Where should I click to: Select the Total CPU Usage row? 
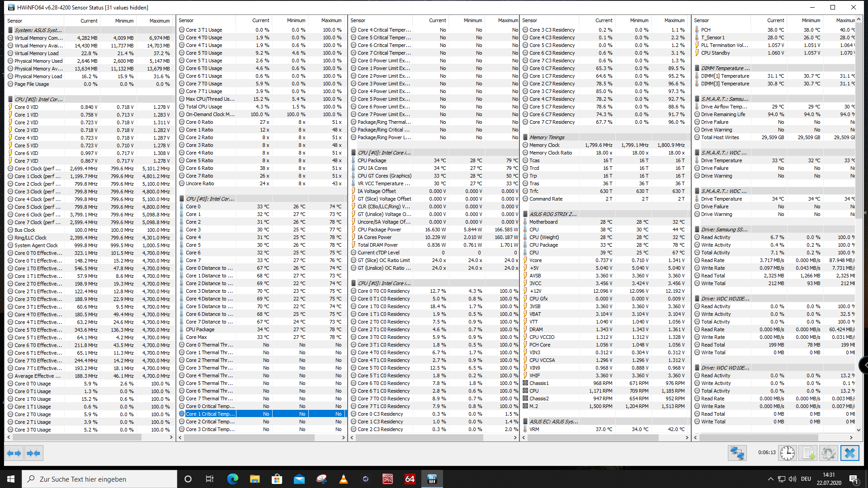[x=262, y=107]
